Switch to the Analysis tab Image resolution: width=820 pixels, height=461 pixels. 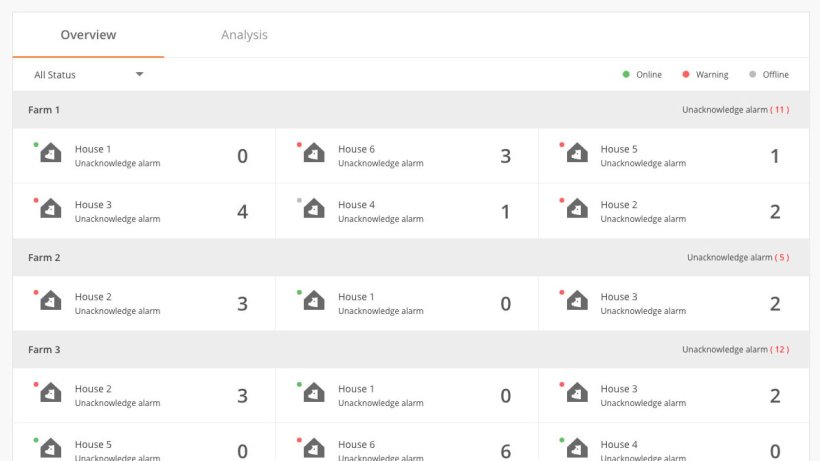coord(244,35)
